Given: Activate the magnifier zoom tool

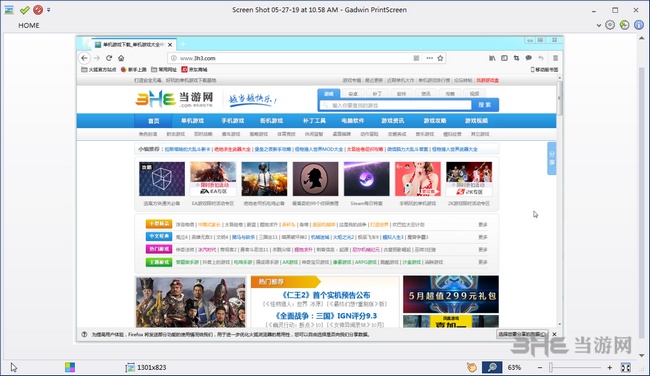Looking at the screenshot, I should [x=492, y=367].
